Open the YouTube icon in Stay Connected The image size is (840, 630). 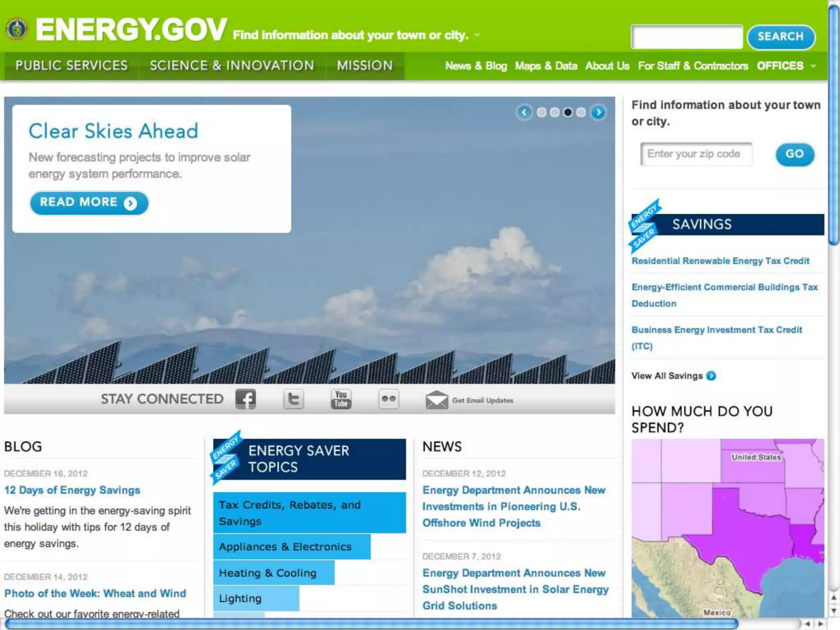pos(341,399)
